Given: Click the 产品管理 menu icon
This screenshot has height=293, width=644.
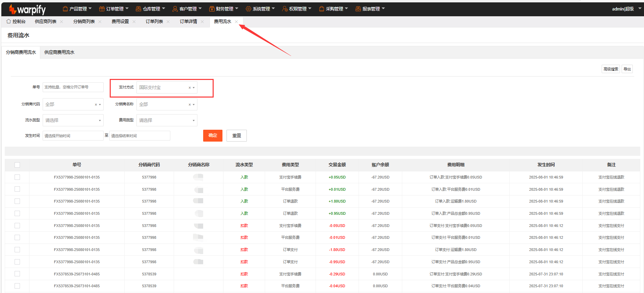Looking at the screenshot, I should pyautogui.click(x=65, y=9).
